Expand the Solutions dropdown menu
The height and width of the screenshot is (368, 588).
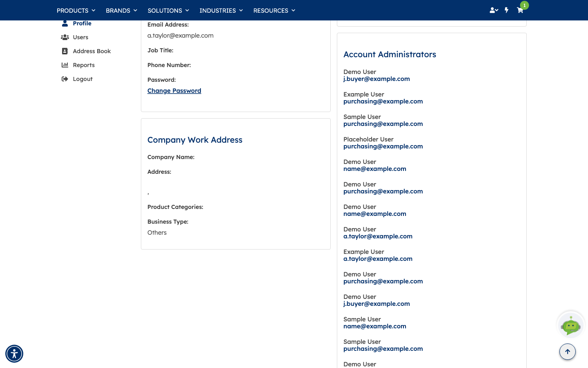pos(168,10)
